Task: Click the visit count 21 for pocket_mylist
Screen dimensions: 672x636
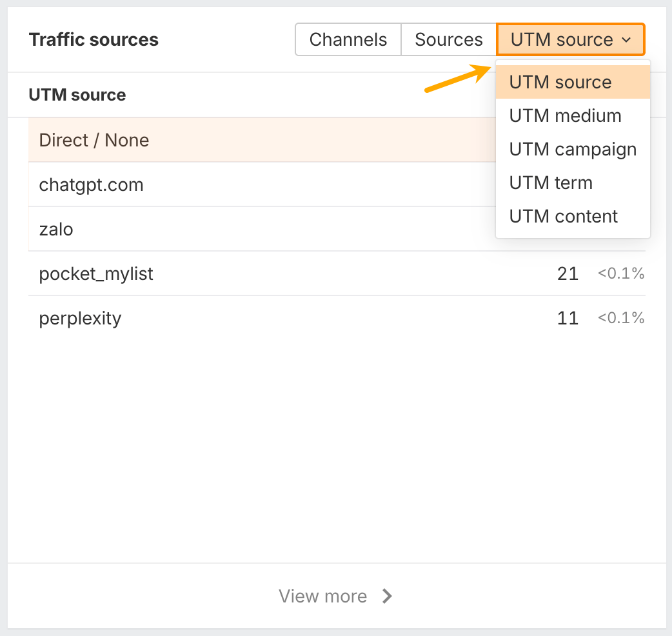Action: (x=568, y=273)
